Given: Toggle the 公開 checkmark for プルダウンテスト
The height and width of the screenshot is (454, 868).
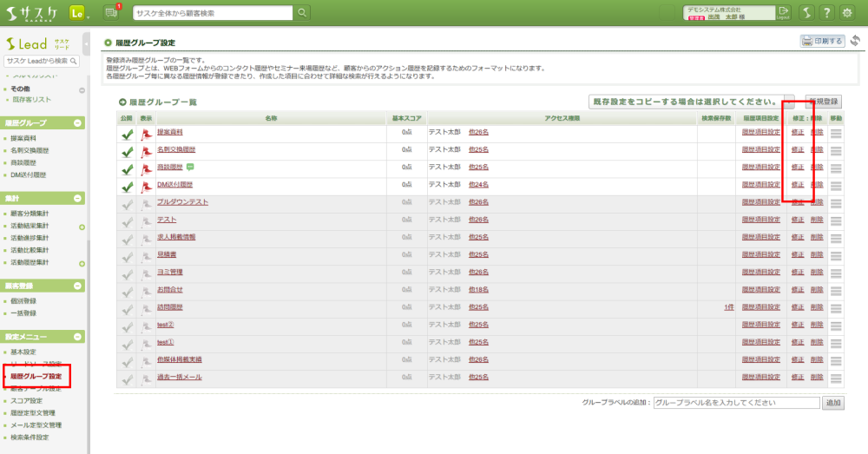Looking at the screenshot, I should (127, 204).
